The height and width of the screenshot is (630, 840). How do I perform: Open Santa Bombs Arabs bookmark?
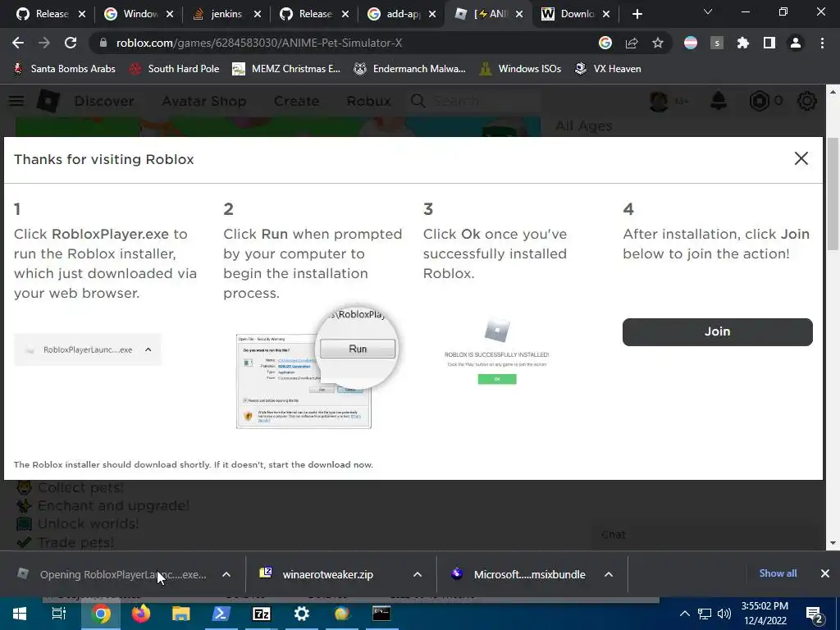(64, 69)
